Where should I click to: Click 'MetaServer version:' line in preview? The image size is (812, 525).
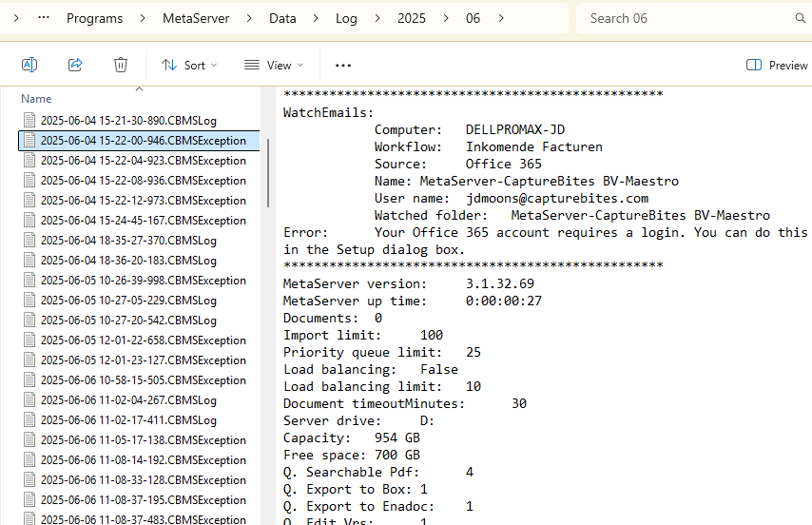click(409, 283)
